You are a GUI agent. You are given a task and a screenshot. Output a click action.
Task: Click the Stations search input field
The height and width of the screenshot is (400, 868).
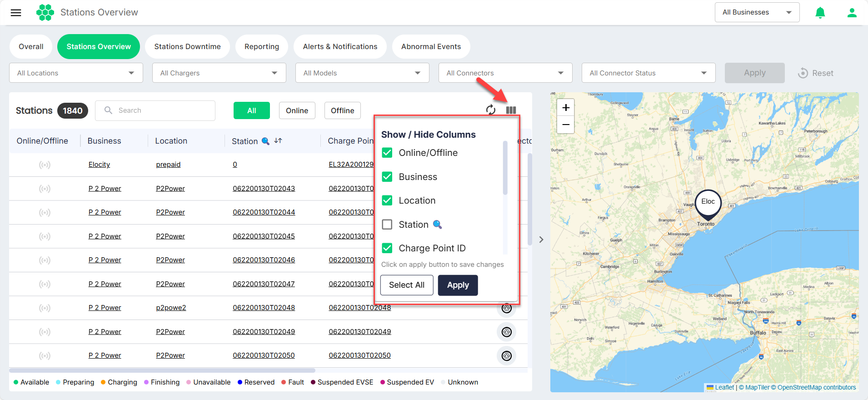point(155,110)
